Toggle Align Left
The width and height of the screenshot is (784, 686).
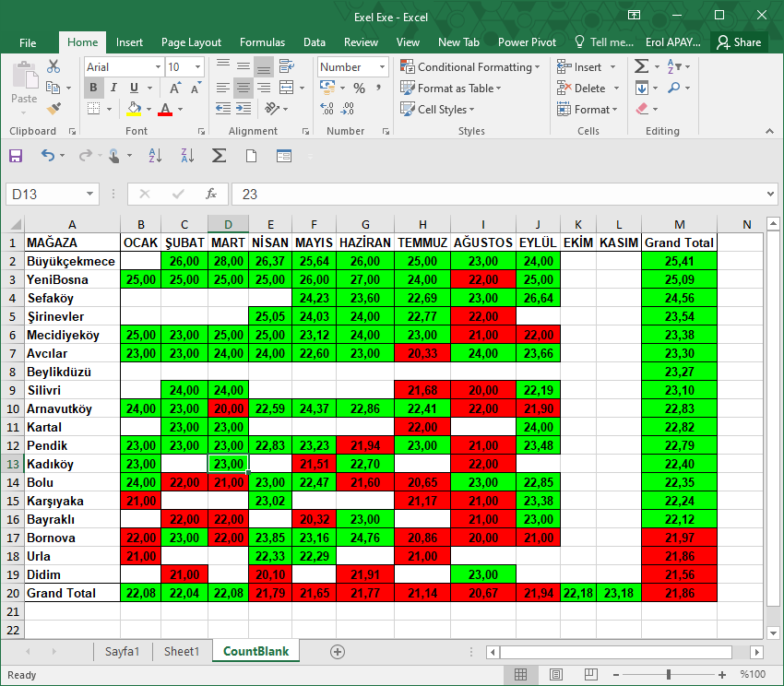pos(223,88)
